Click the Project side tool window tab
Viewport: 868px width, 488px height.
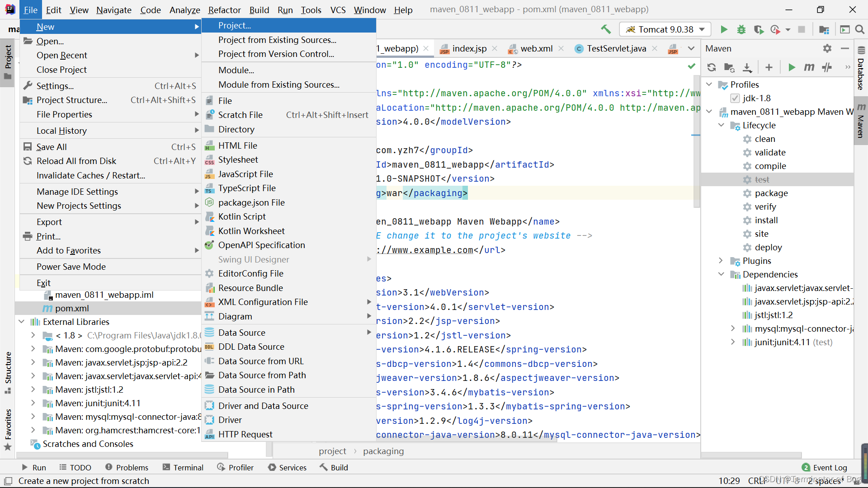pyautogui.click(x=8, y=62)
